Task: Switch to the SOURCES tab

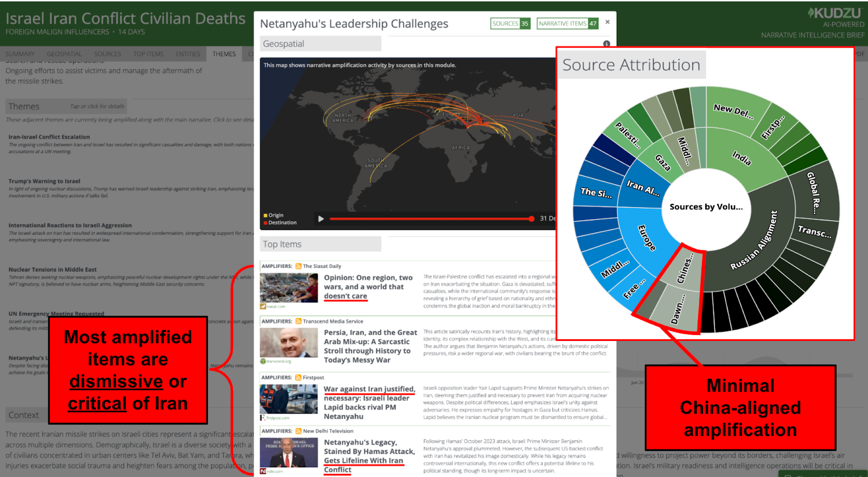Action: click(x=107, y=54)
